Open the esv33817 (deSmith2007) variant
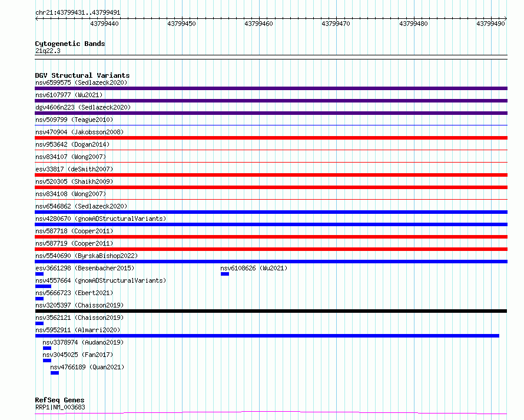524x420 pixels. 74,169
